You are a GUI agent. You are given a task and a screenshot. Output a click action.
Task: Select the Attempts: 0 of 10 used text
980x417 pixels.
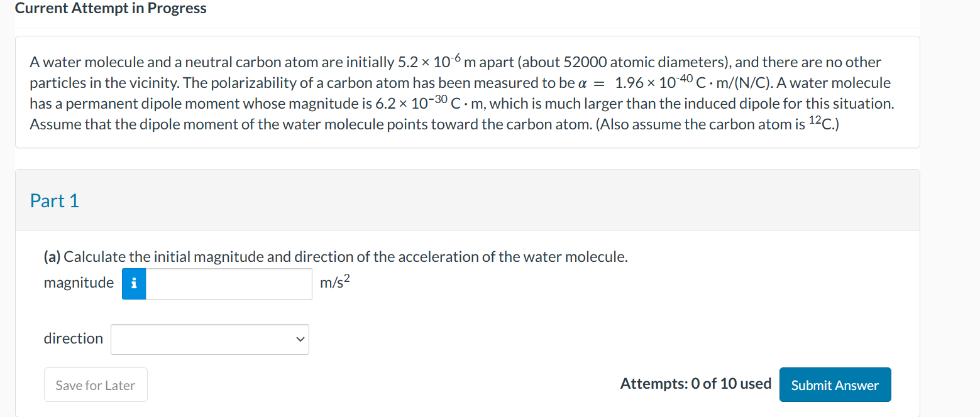pyautogui.click(x=696, y=383)
